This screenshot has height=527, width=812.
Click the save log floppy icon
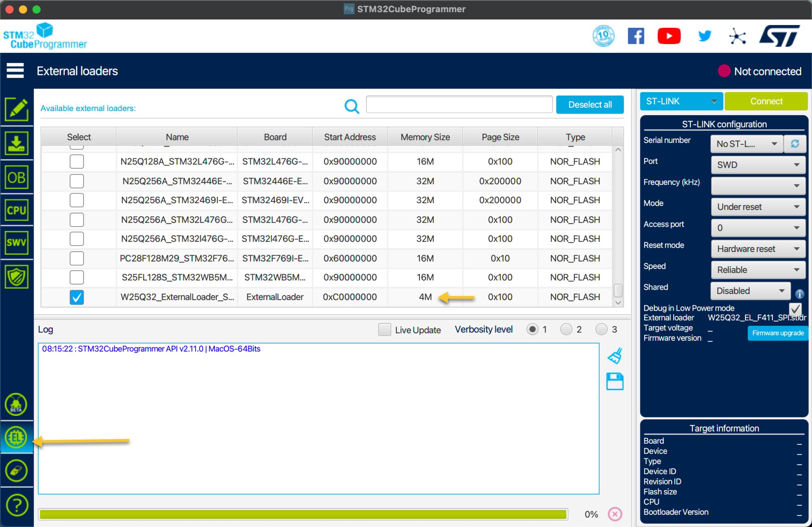(615, 381)
